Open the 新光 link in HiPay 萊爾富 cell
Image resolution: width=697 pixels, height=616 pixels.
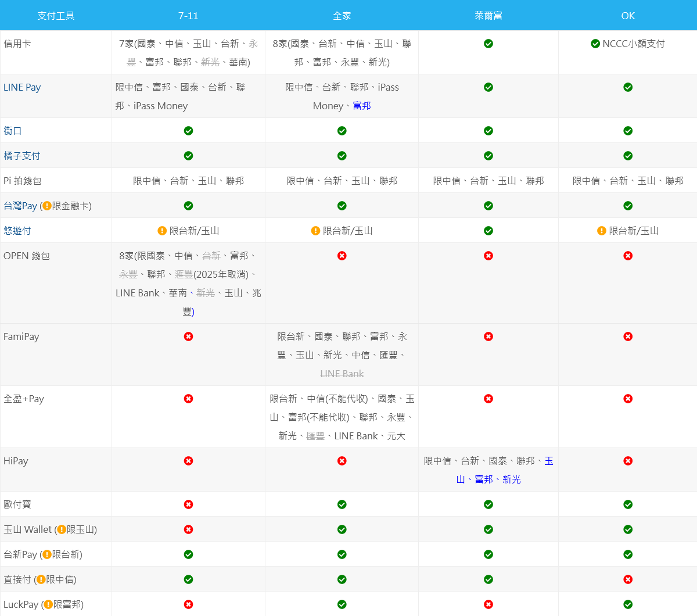pyautogui.click(x=512, y=479)
